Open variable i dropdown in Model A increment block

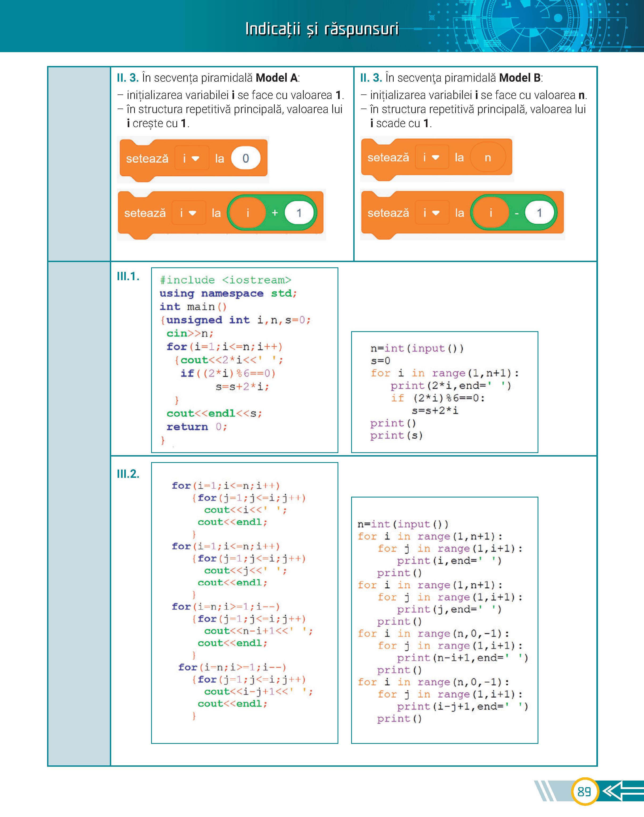[x=189, y=213]
